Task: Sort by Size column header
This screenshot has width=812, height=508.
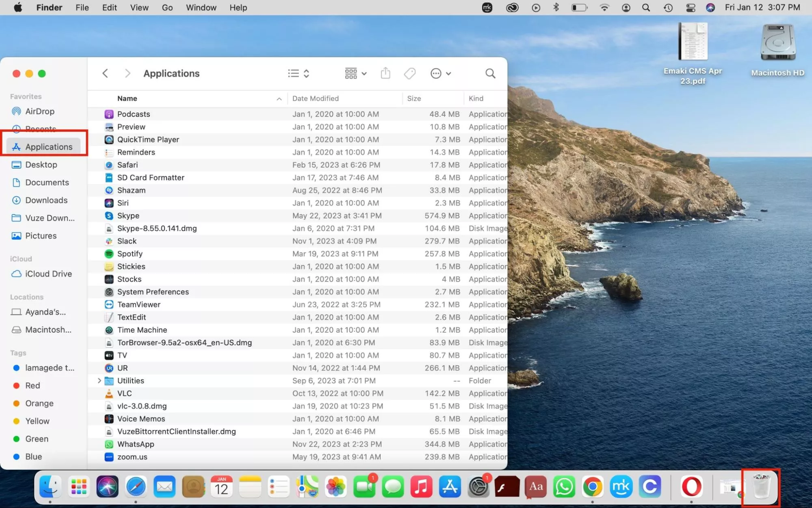Action: tap(414, 98)
